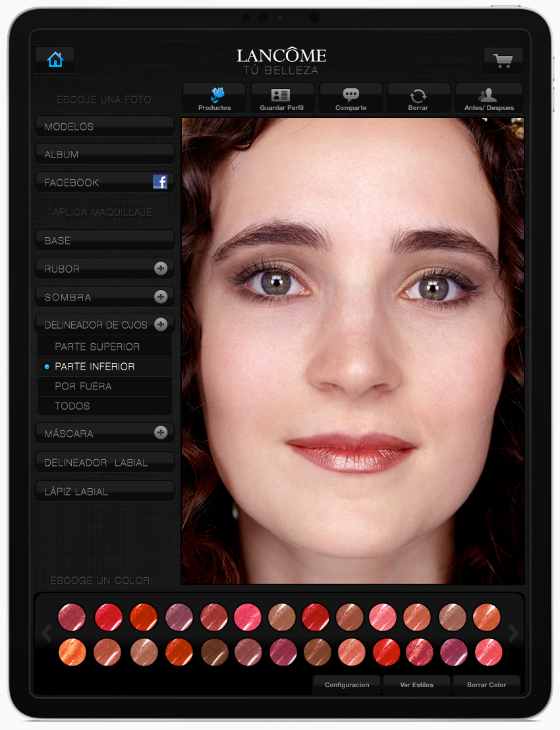Click the Facebook logo icon

(159, 182)
